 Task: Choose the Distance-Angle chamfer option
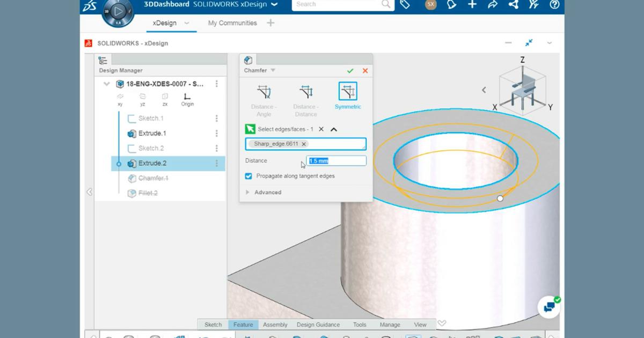tap(264, 91)
